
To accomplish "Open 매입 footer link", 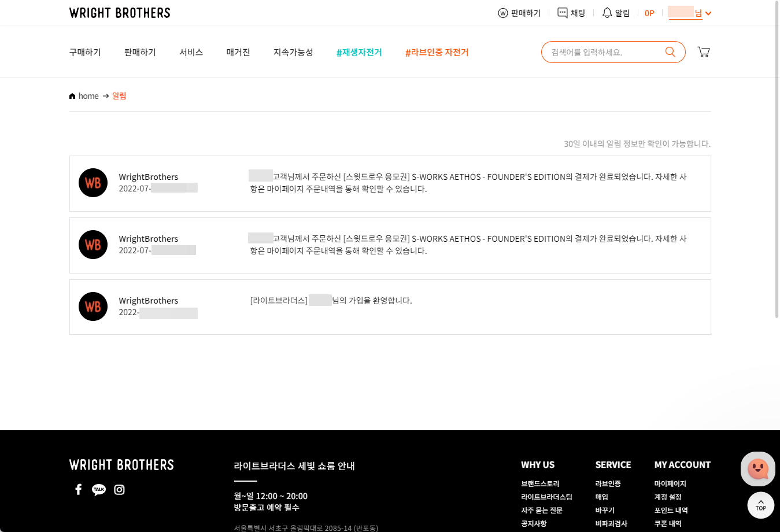I will click(601, 497).
